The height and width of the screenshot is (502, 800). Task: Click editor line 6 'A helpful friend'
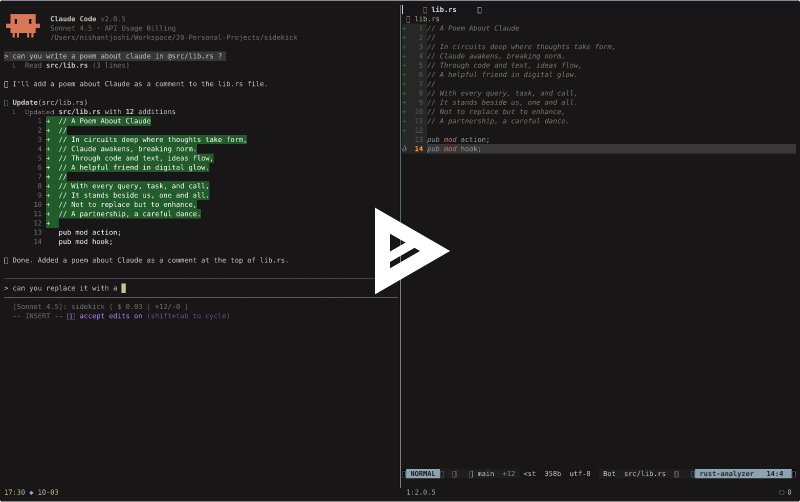click(x=502, y=74)
